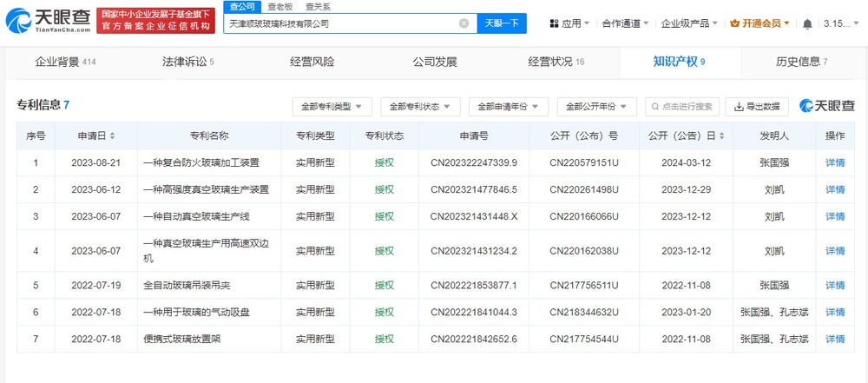Click inventor 刘凯 in row 2
Image resolution: width=868 pixels, height=383 pixels.
coord(774,189)
